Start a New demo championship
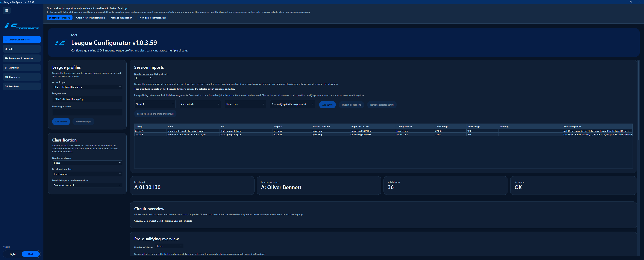The width and height of the screenshot is (644, 260). tap(152, 18)
